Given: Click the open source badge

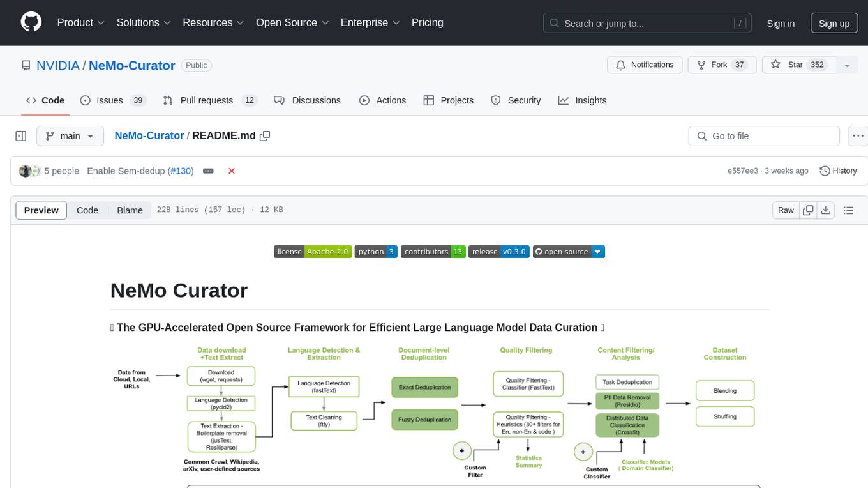Looking at the screenshot, I should click(x=569, y=252).
